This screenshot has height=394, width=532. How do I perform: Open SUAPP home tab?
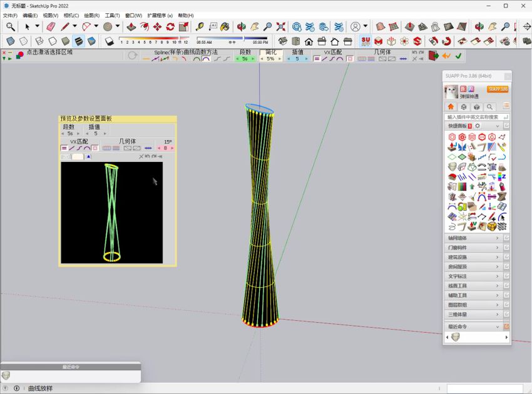[451, 107]
